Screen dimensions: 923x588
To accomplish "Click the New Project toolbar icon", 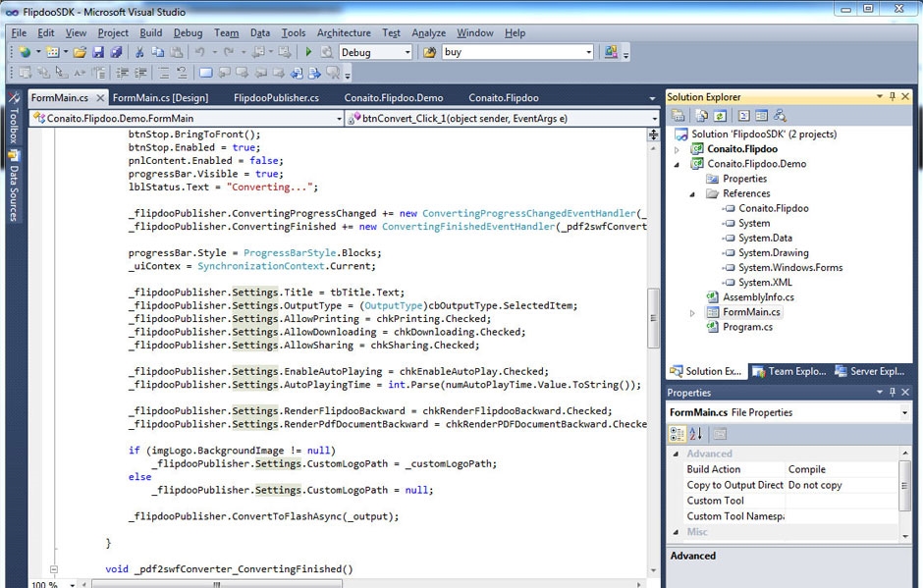I will 25,52.
